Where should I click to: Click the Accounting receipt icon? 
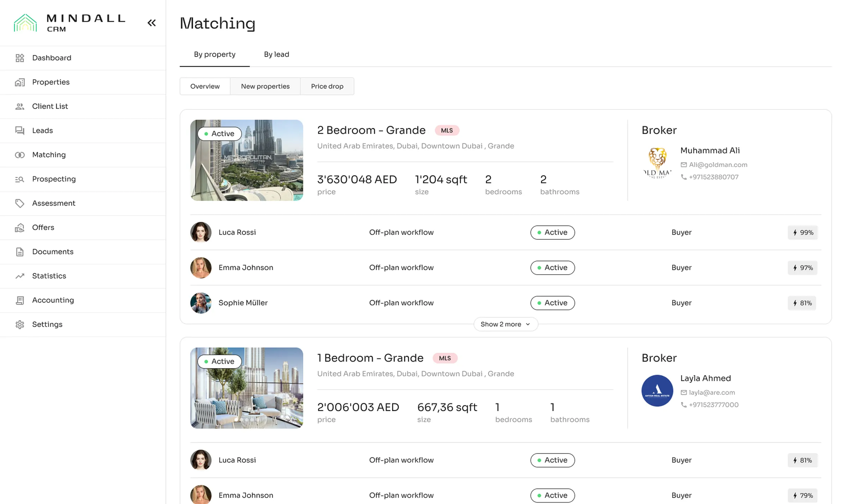pyautogui.click(x=20, y=300)
